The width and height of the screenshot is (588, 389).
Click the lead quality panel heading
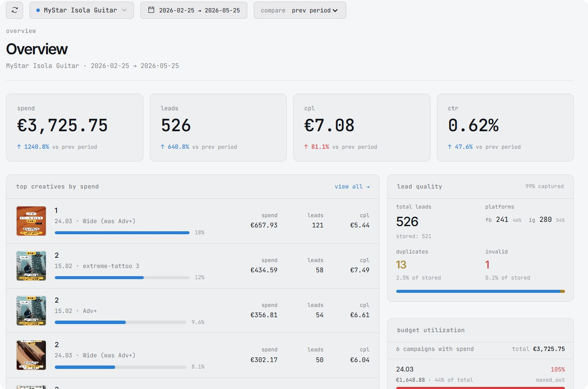[x=419, y=187]
